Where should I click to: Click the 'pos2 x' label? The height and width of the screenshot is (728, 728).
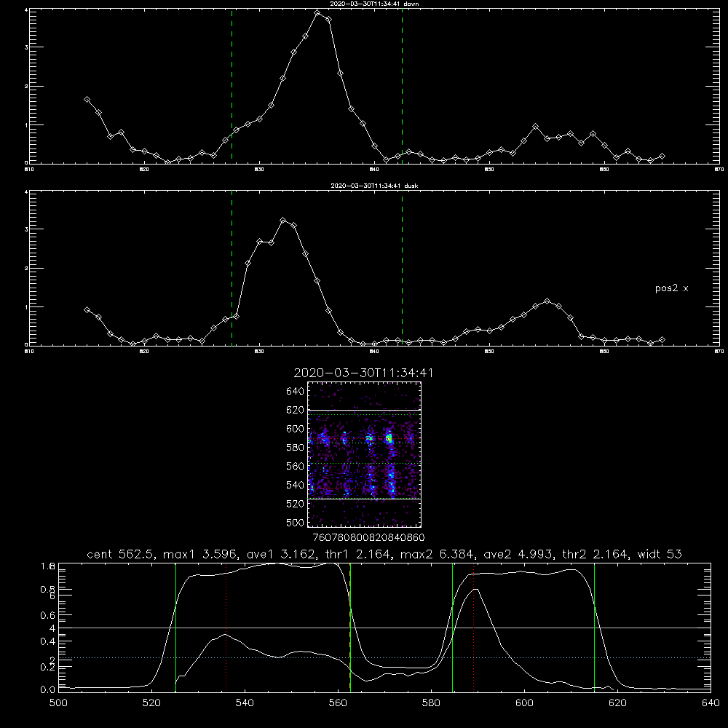click(671, 288)
